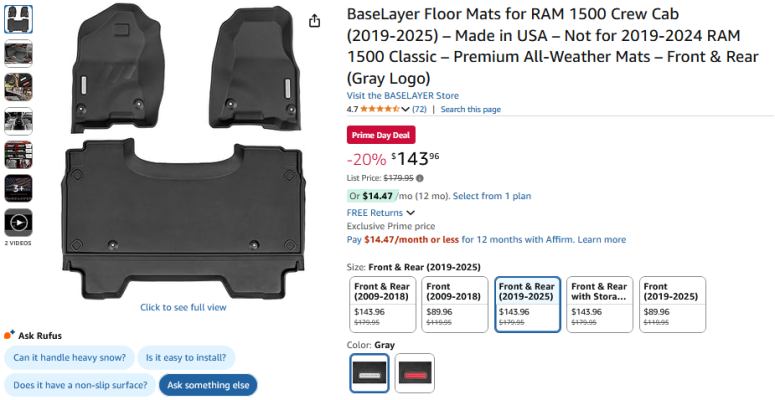Click the List Price info icon
The height and width of the screenshot is (400, 775).
[x=420, y=178]
